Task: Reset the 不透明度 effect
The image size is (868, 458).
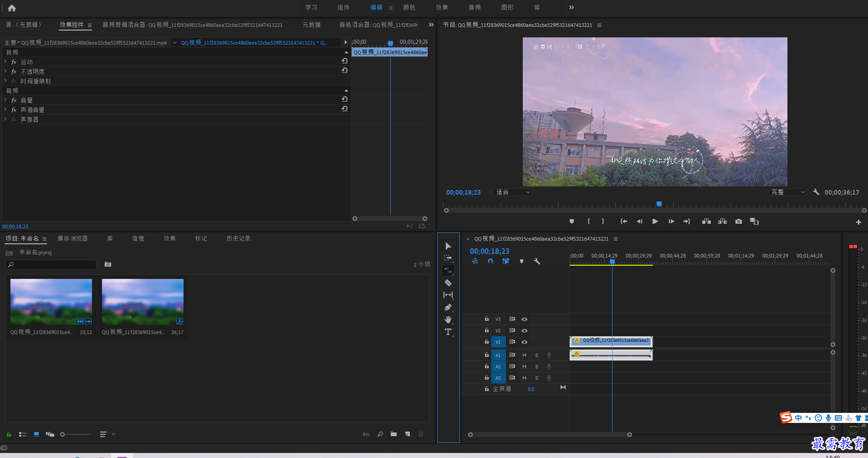Action: pos(345,70)
